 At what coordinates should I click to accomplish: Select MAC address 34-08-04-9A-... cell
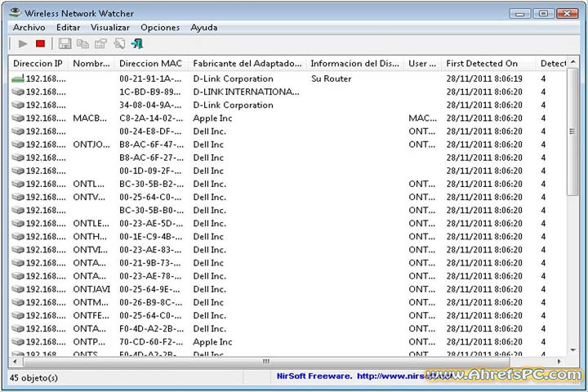(150, 105)
